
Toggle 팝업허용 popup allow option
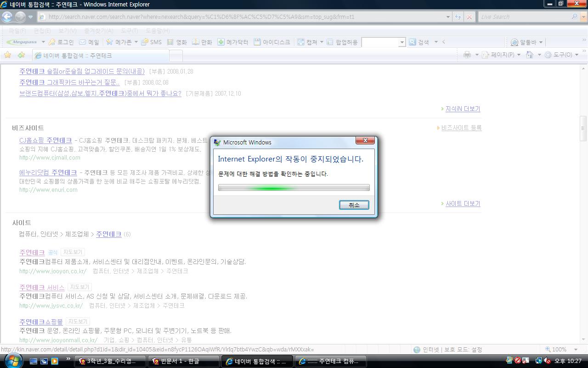(343, 42)
